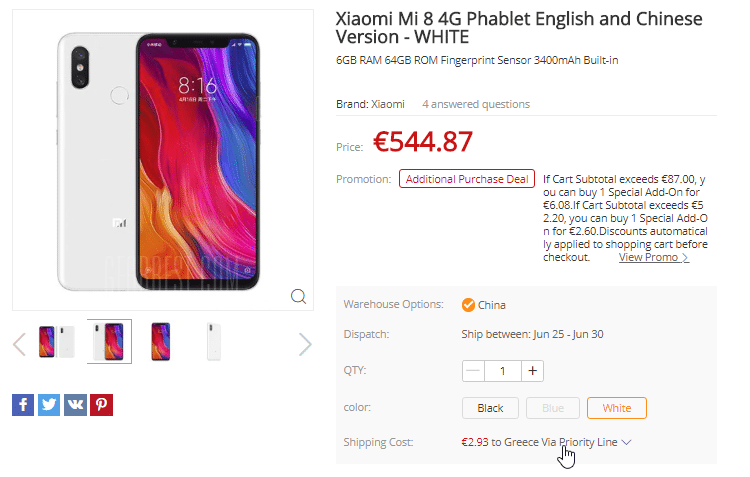Screen dimensions: 750x477
Task: Choose White color option
Action: (x=617, y=408)
